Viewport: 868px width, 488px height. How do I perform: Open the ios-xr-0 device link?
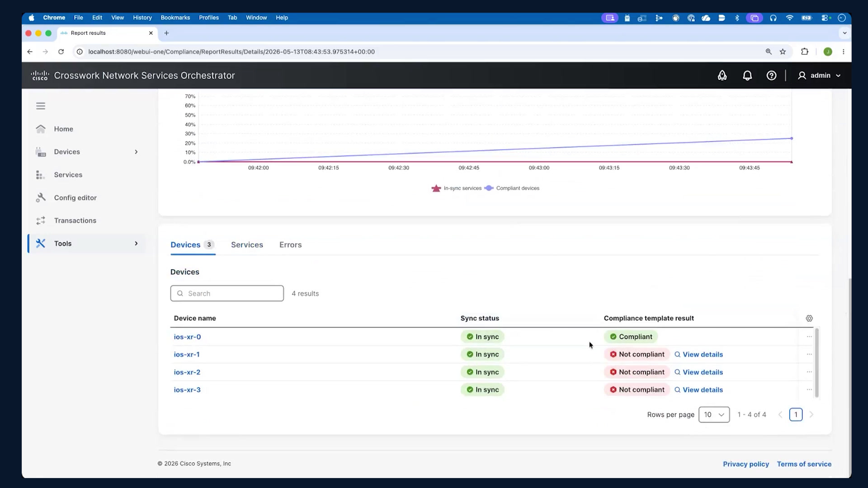click(x=187, y=337)
